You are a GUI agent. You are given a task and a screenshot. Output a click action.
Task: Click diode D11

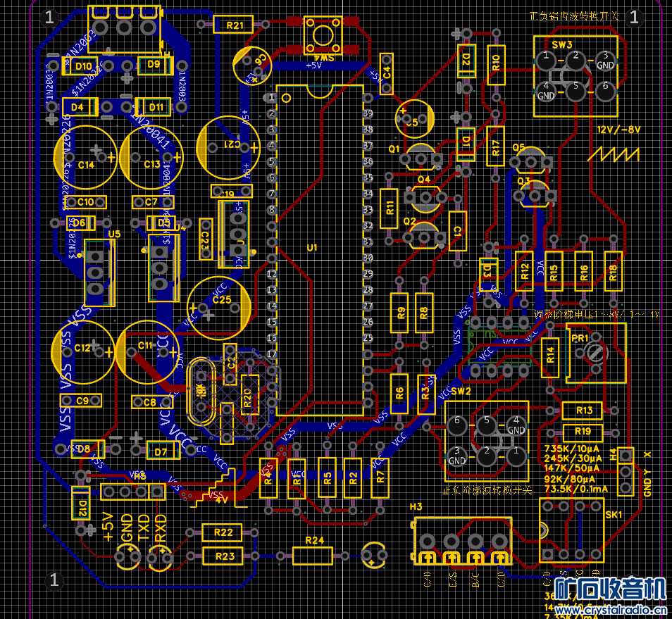pos(154,106)
